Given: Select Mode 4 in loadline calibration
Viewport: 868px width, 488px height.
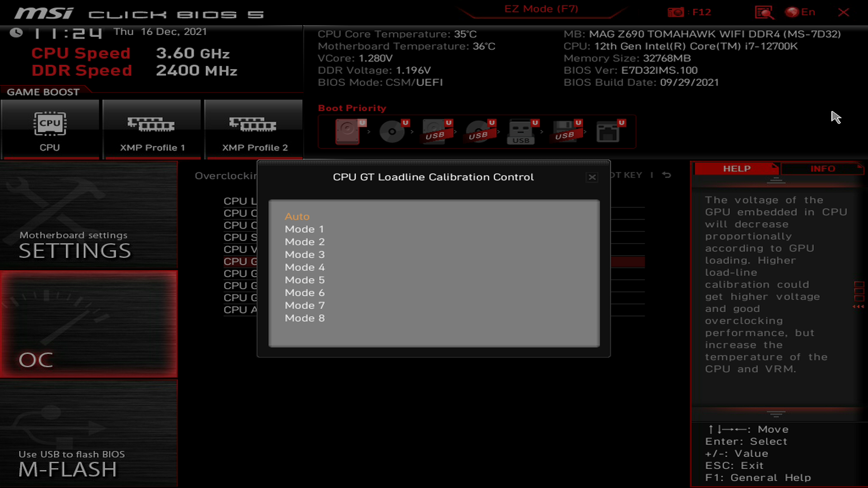Looking at the screenshot, I should [305, 267].
